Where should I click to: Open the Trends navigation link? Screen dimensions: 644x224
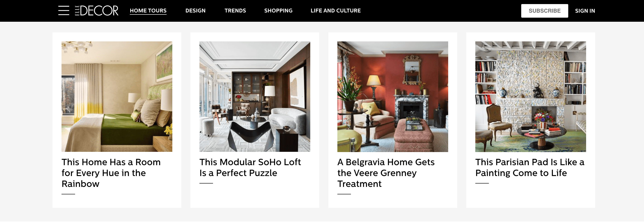tap(235, 10)
